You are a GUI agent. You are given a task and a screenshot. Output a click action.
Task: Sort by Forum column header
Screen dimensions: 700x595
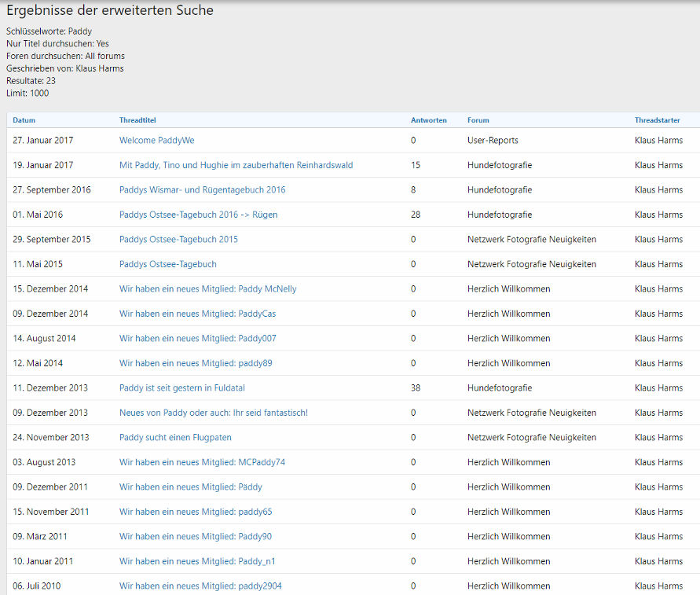coord(478,120)
